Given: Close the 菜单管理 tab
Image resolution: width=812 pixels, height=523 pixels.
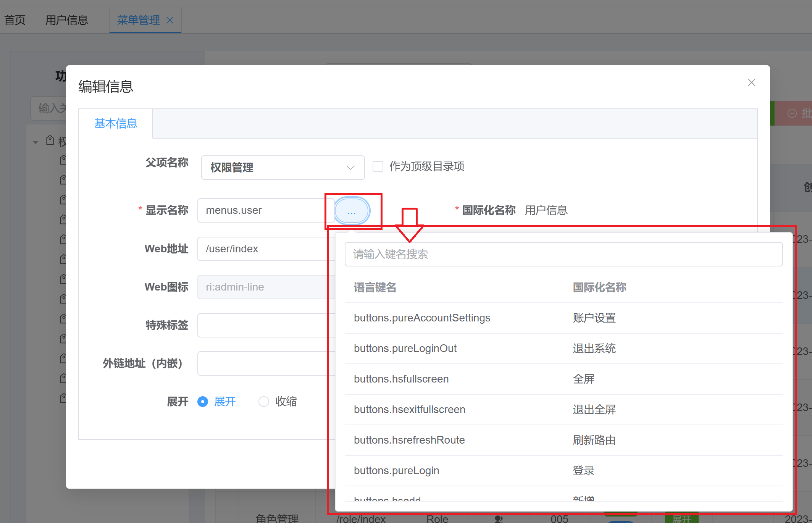Looking at the screenshot, I should point(171,20).
